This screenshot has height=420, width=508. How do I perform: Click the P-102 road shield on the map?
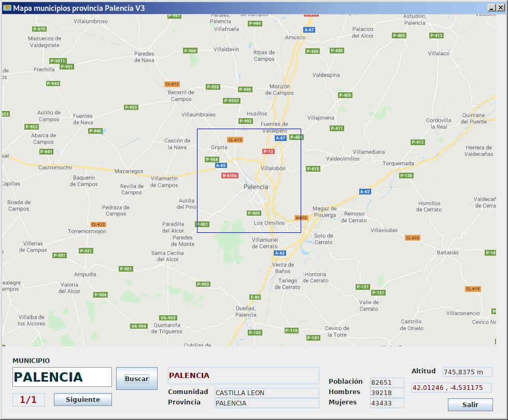(255, 332)
